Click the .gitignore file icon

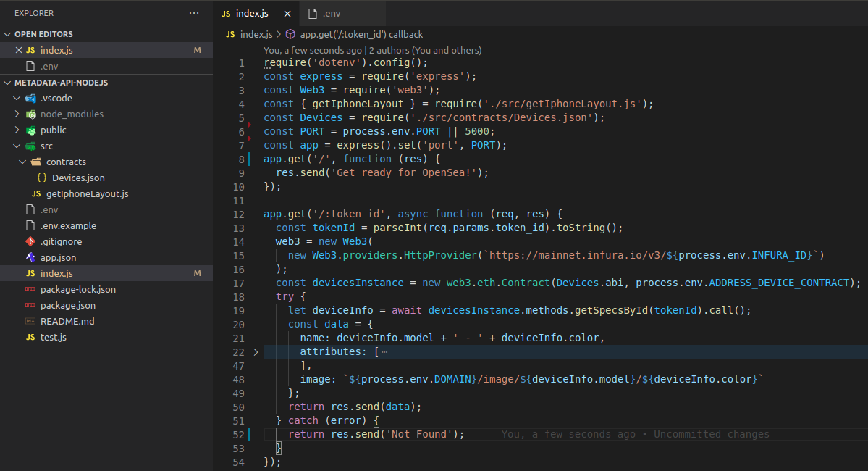[x=30, y=242]
